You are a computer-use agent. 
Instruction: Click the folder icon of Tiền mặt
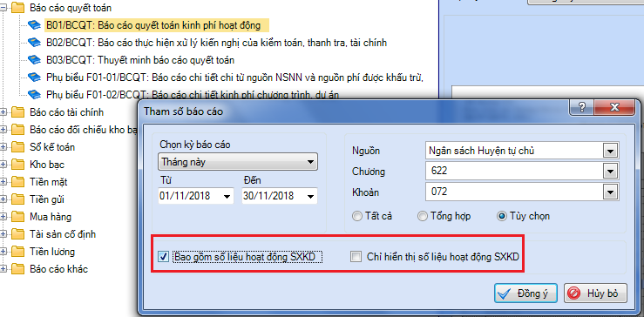[18, 182]
